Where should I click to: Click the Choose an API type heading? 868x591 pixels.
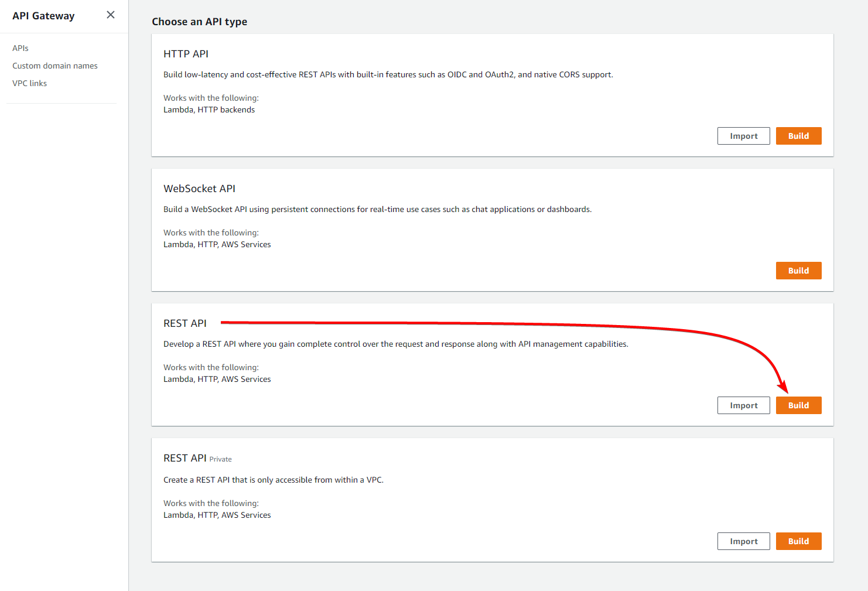pyautogui.click(x=199, y=21)
